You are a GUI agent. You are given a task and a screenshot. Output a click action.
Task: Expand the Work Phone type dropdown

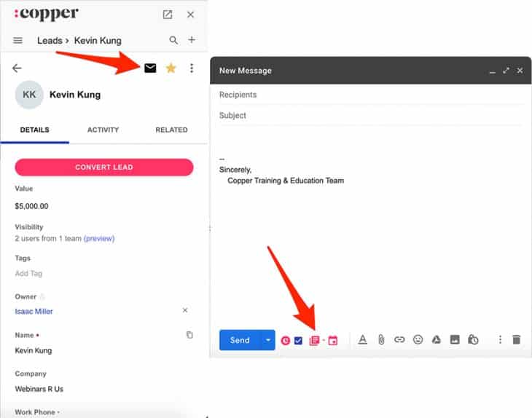58,412
